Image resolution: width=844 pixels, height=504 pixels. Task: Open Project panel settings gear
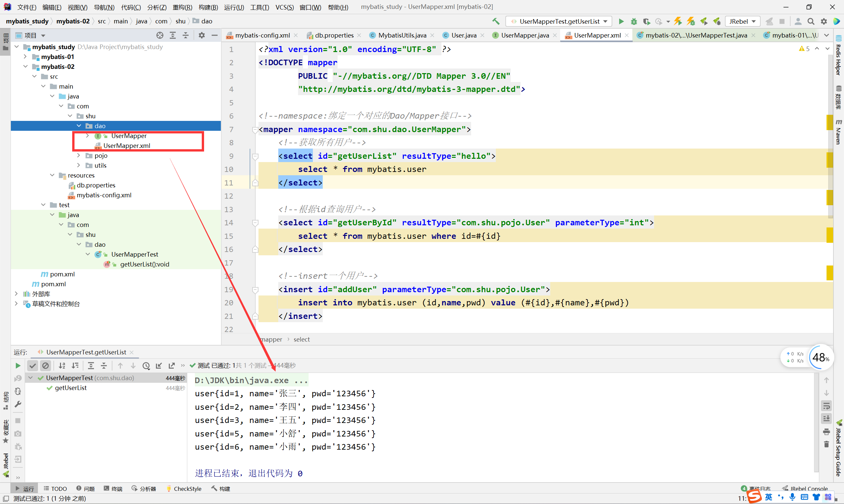coord(201,35)
